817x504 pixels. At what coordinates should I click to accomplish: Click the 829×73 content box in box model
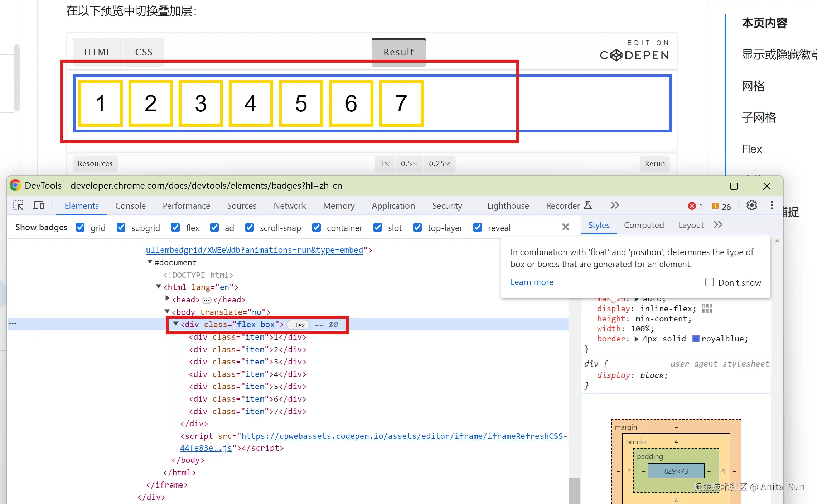[676, 471]
